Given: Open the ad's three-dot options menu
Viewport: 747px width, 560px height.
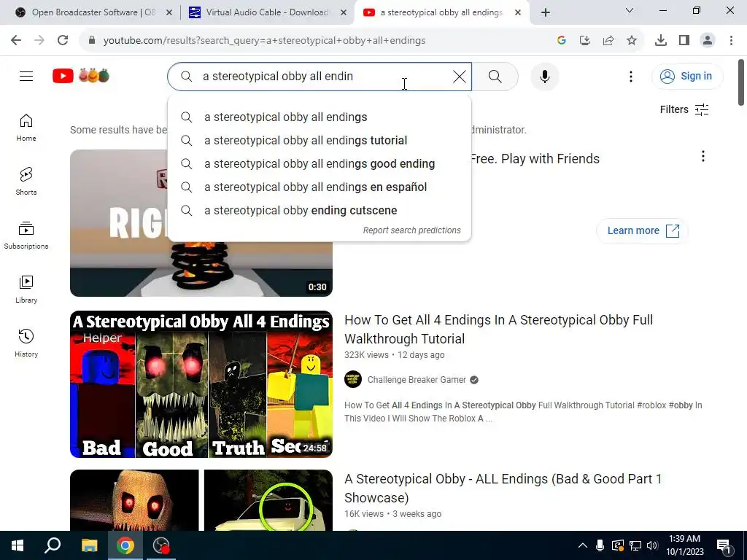Looking at the screenshot, I should point(703,156).
